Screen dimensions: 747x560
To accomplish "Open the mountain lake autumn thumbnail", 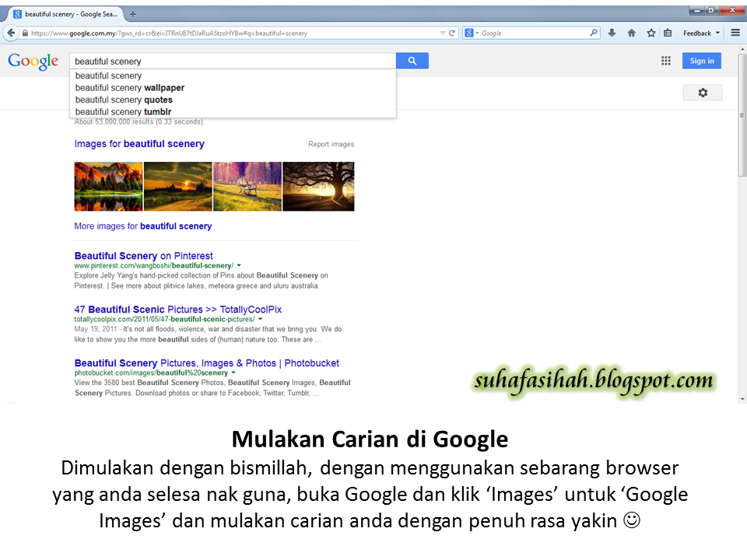I will click(x=108, y=186).
